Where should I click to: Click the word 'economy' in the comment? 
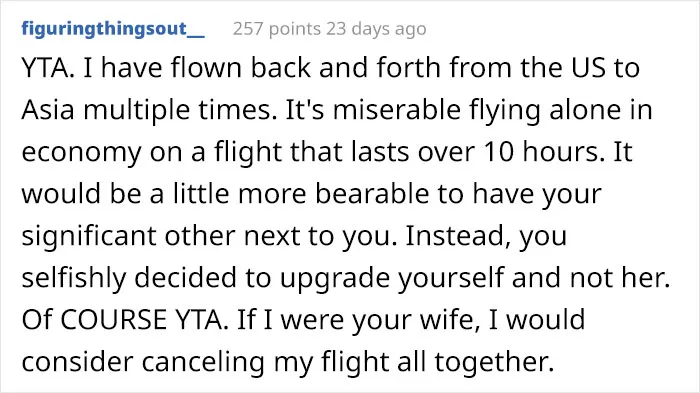pos(81,153)
